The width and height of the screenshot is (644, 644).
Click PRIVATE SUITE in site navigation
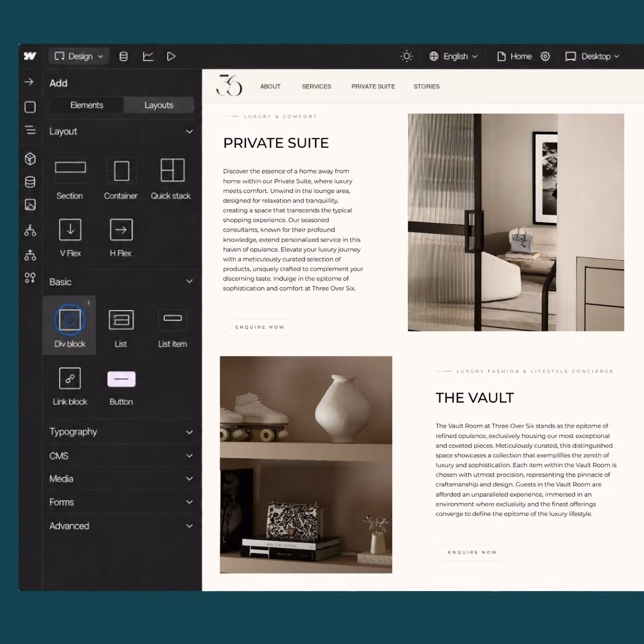click(373, 86)
